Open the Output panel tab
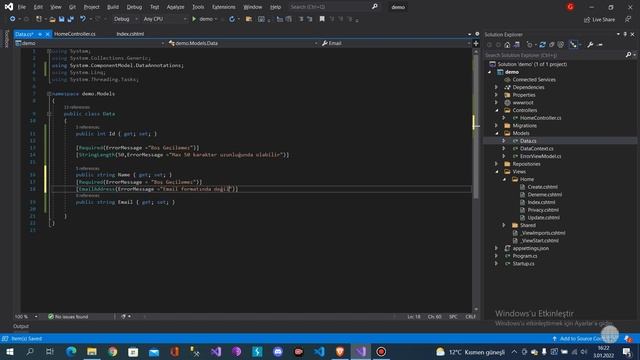The height and width of the screenshot is (360, 640). [21, 327]
